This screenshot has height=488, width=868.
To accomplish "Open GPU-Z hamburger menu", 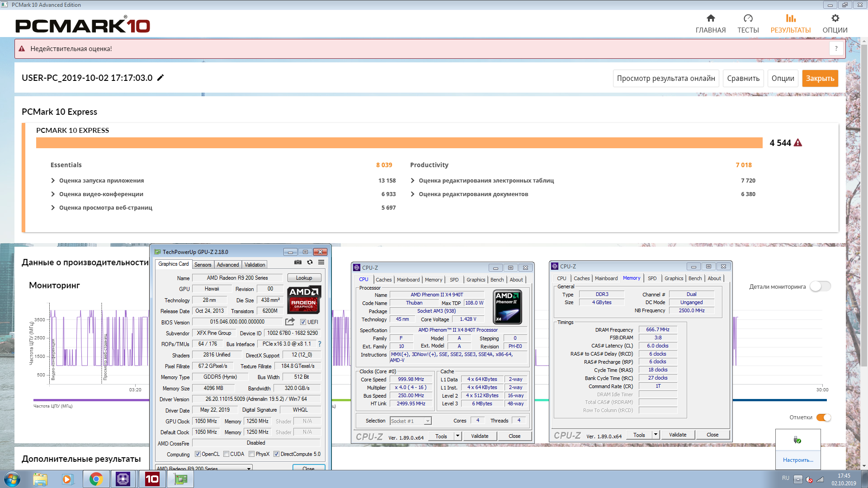I will click(x=321, y=262).
